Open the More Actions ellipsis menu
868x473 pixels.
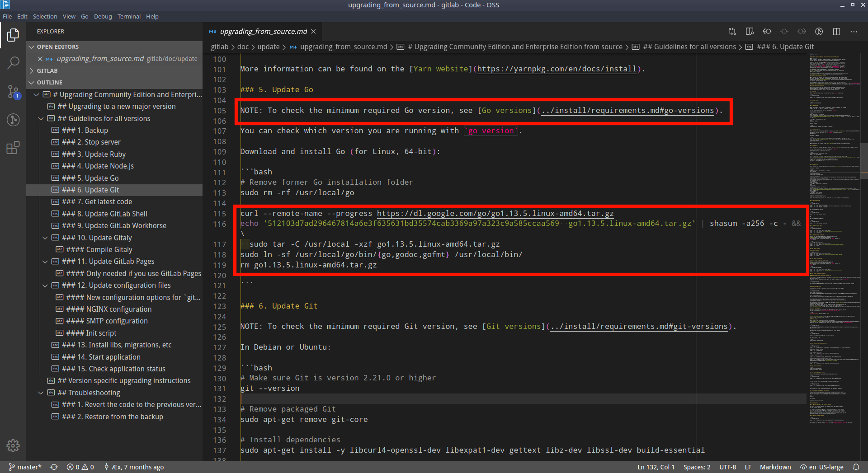854,32
